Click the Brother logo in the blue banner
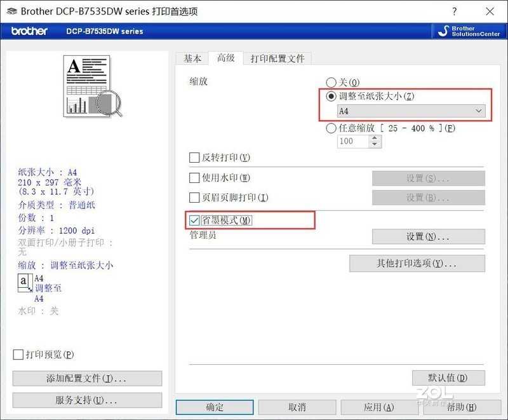This screenshot has width=508, height=420. point(28,30)
